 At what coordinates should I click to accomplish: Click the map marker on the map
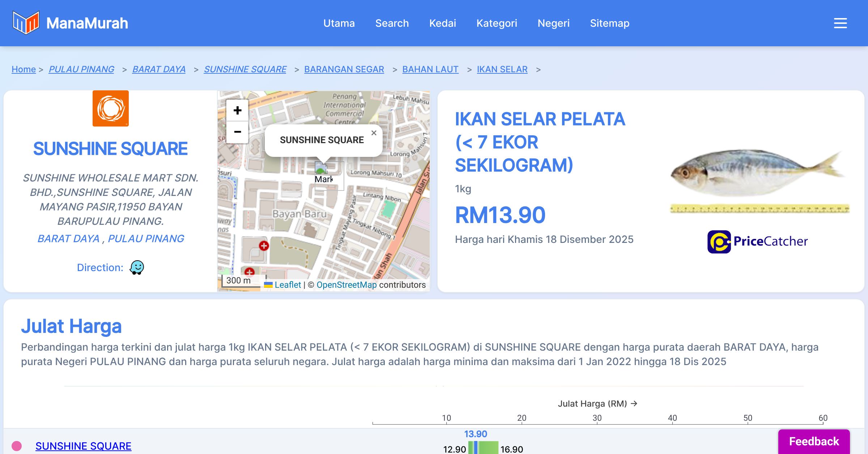[x=321, y=169]
